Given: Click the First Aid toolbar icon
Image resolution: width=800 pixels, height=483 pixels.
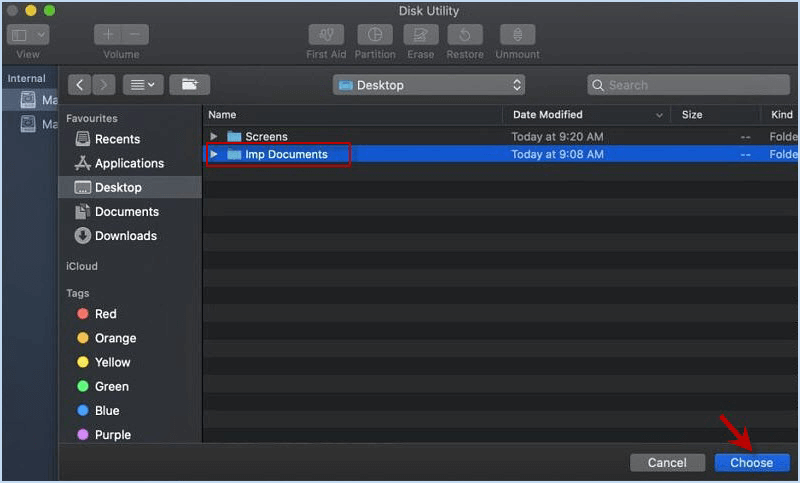Looking at the screenshot, I should point(326,35).
